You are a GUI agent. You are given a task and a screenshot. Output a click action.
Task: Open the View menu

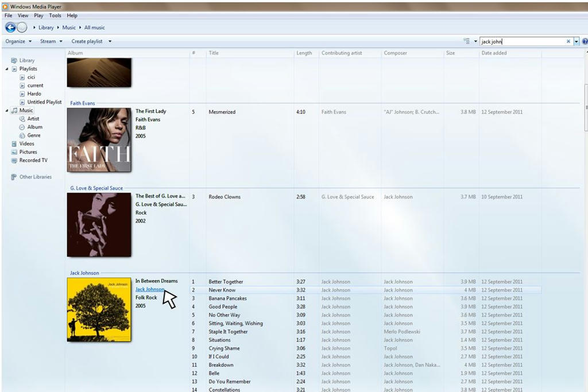tap(23, 15)
